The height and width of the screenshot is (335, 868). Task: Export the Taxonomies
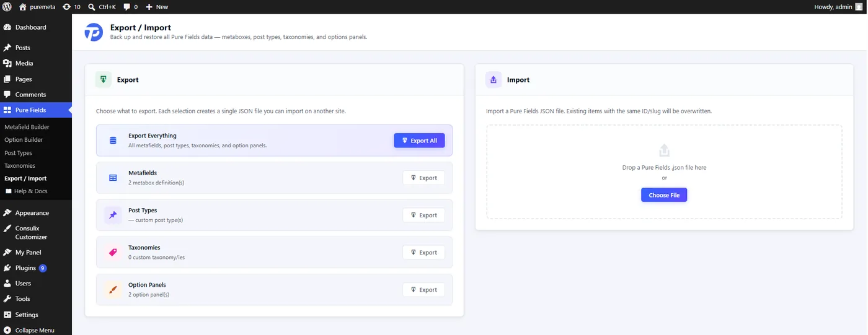click(x=423, y=252)
